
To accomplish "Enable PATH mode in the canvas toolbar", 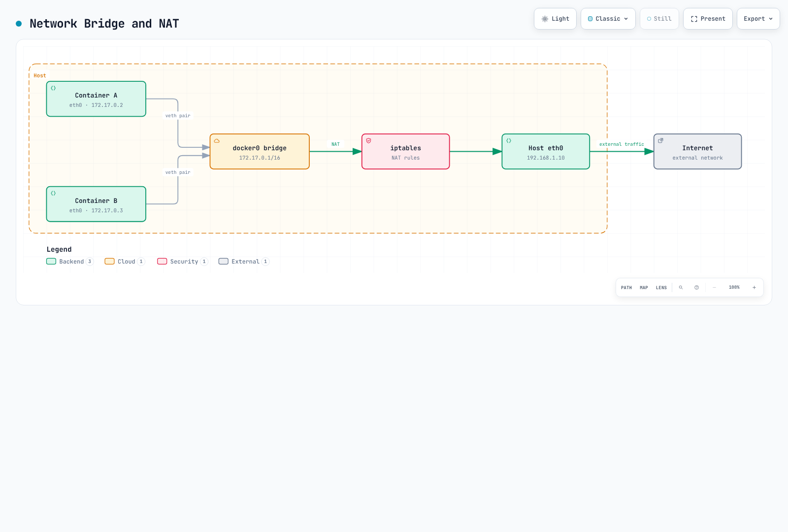I will (x=626, y=288).
